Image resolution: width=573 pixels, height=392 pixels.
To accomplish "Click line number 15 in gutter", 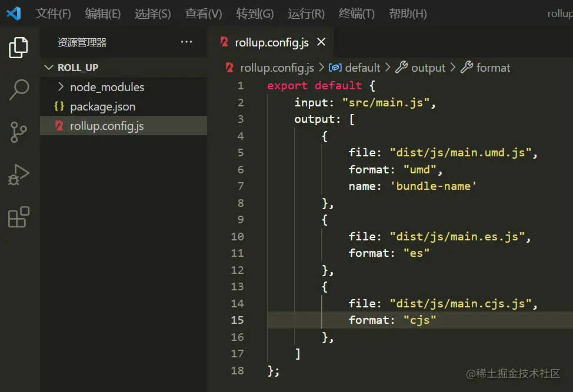I will 237,320.
